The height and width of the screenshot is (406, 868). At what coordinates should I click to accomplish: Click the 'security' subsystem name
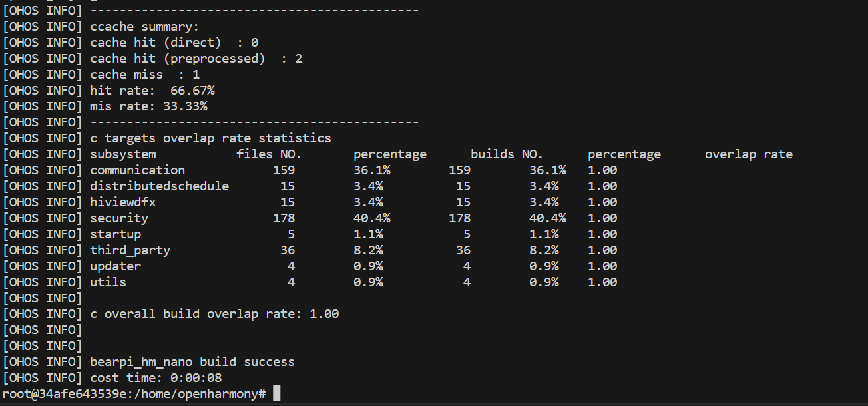click(x=119, y=218)
